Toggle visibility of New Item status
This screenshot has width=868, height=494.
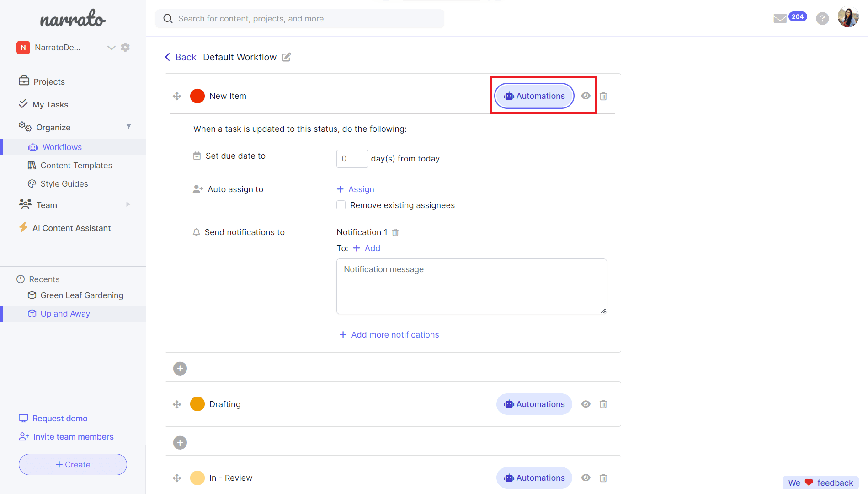[586, 96]
